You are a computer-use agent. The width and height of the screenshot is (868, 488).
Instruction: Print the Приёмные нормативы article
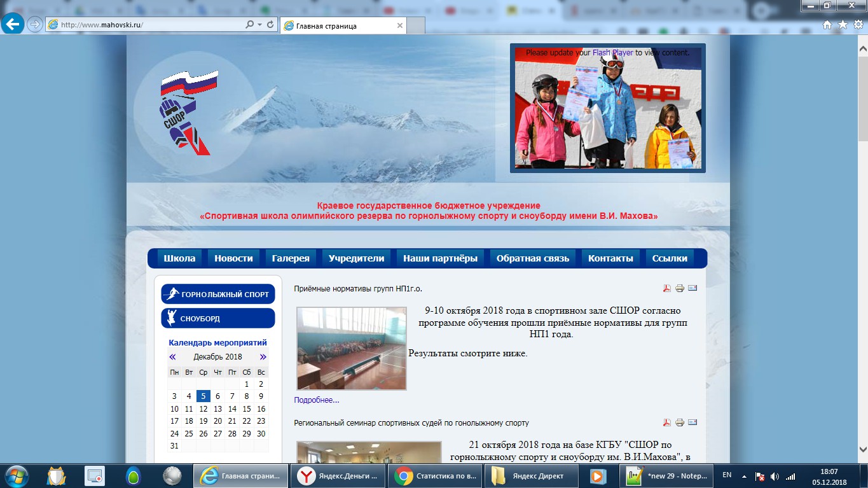(x=680, y=288)
